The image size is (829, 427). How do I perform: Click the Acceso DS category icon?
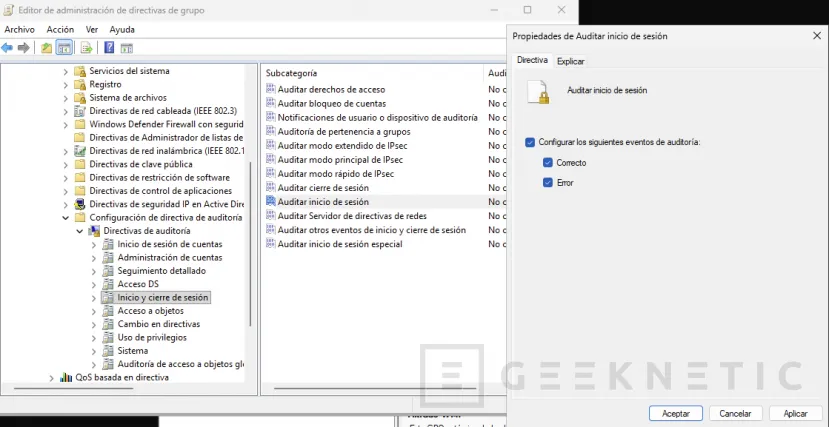(x=108, y=284)
